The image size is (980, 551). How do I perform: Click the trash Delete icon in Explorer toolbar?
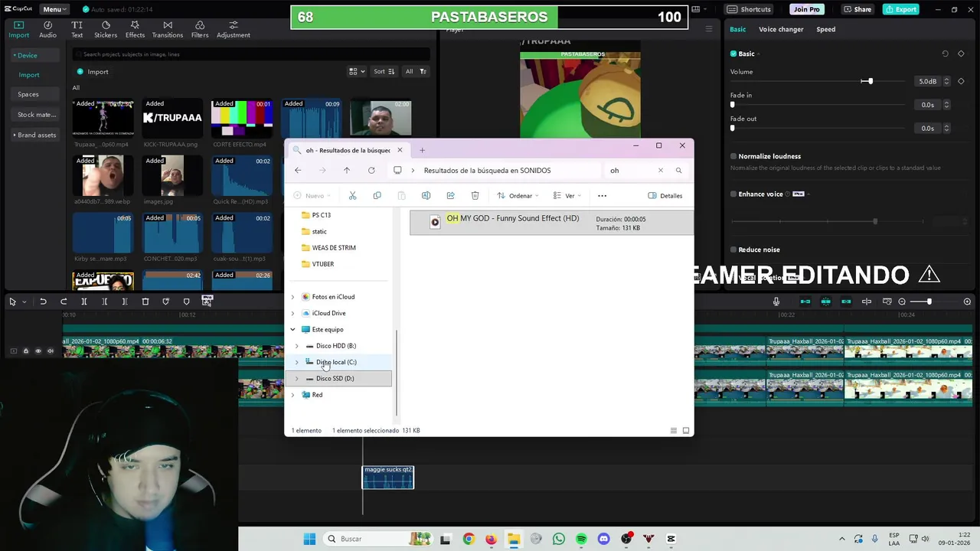(475, 195)
